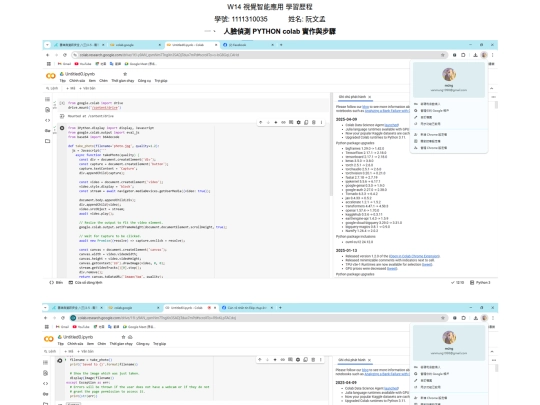Open Công cụ menu in upper Colab window

coord(144,81)
